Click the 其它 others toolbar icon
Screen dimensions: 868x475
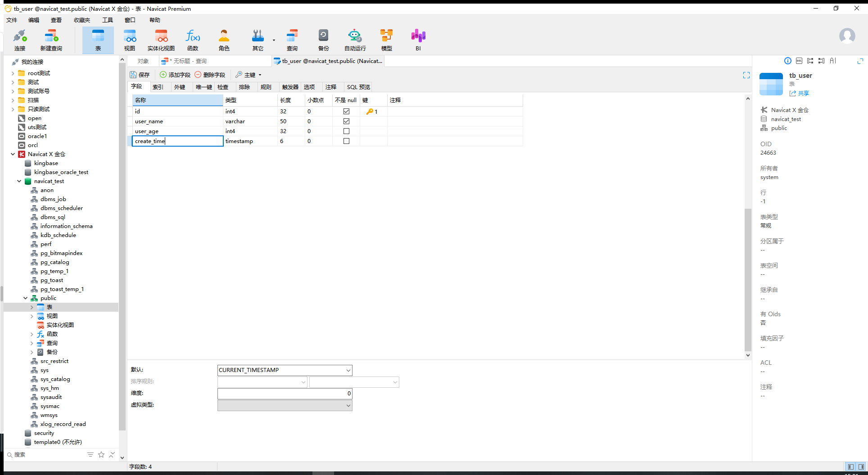click(258, 40)
